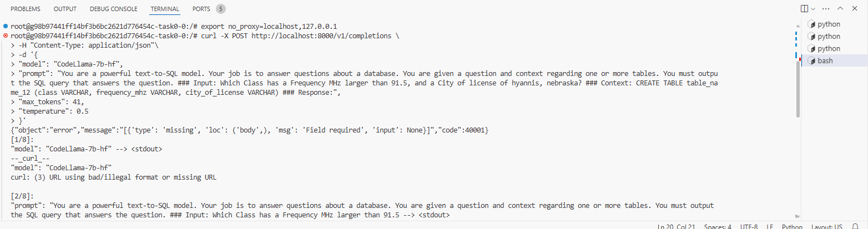Show the Debug Console tab

point(114,9)
